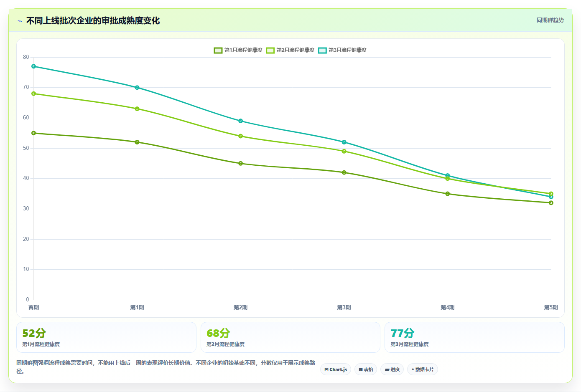Click 第1月 data point at 第3期 (42)
581x392 pixels.
point(344,172)
